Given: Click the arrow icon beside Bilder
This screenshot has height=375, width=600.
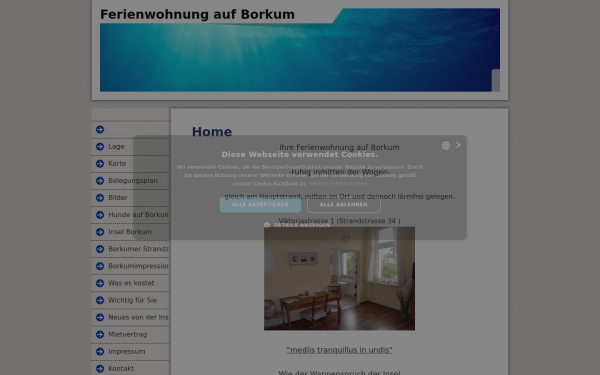Looking at the screenshot, I should tap(100, 198).
